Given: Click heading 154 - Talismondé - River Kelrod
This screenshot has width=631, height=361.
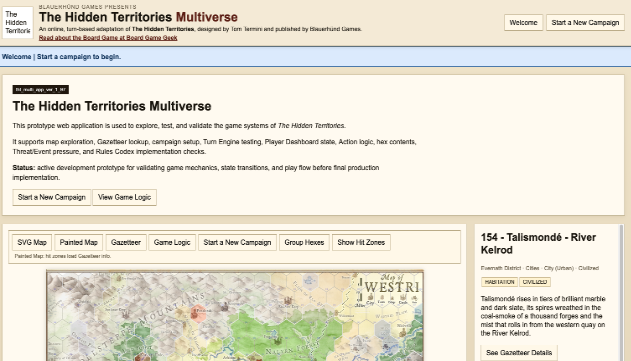Looking at the screenshot, I should (x=538, y=243).
